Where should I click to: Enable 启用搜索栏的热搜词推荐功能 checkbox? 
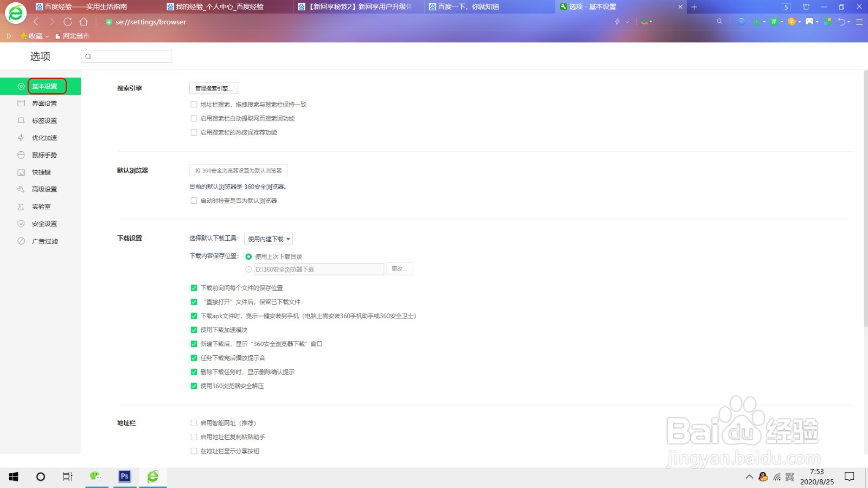click(194, 132)
